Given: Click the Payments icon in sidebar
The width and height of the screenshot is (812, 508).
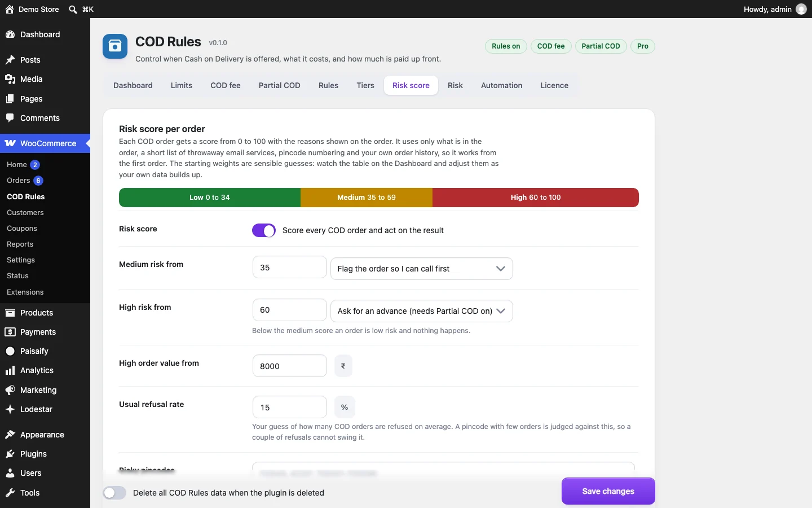Looking at the screenshot, I should pos(10,332).
